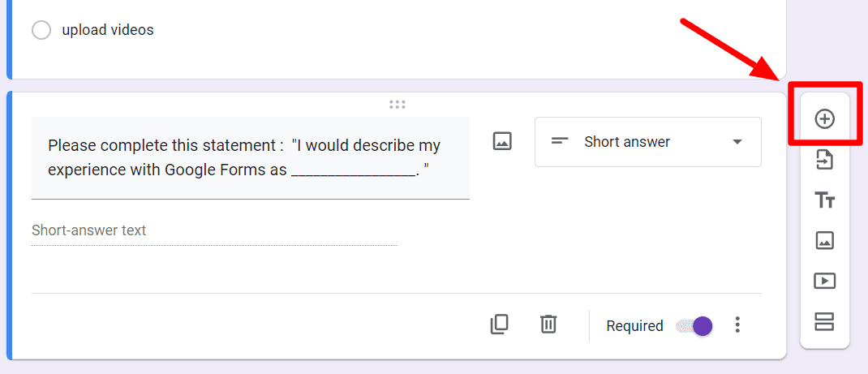Click the 'upload videos' option label
Screen dimensions: 868x374
pyautogui.click(x=108, y=30)
